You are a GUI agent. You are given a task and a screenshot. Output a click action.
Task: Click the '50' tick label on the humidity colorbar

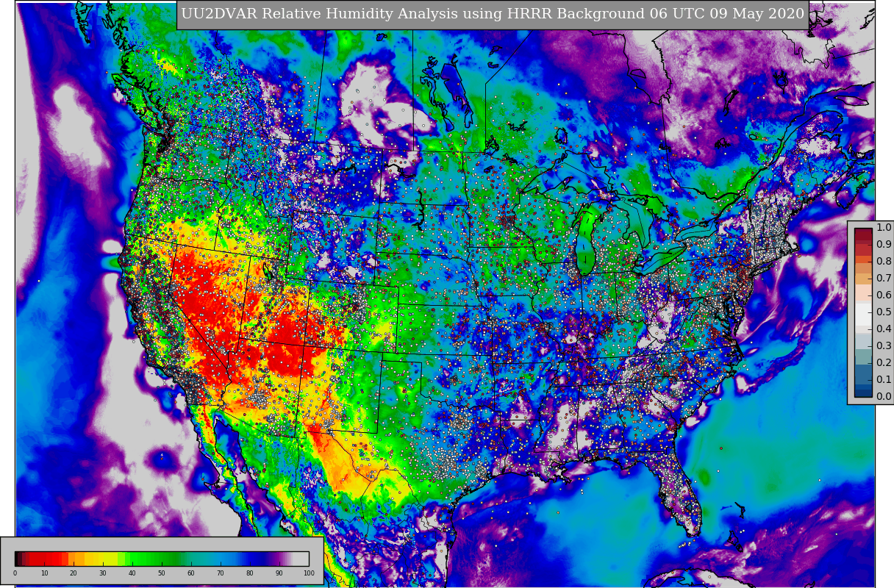point(162,573)
